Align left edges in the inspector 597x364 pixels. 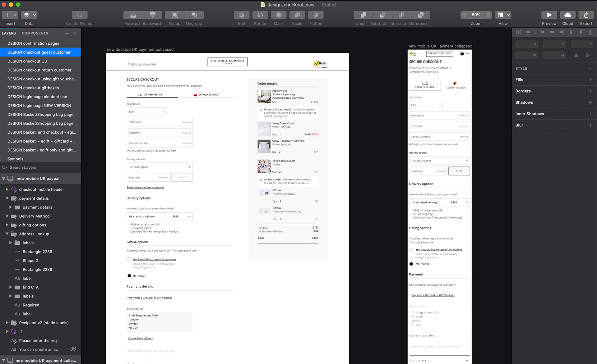point(542,32)
